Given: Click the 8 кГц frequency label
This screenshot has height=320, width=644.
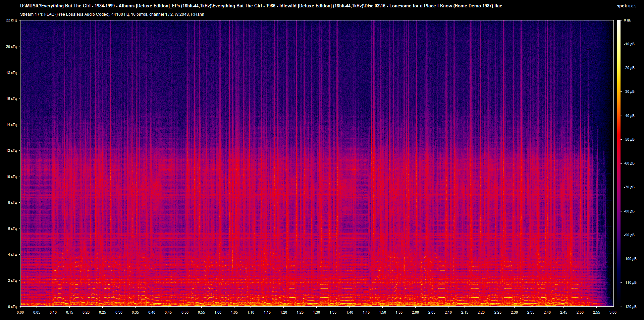Looking at the screenshot, I should coord(12,202).
